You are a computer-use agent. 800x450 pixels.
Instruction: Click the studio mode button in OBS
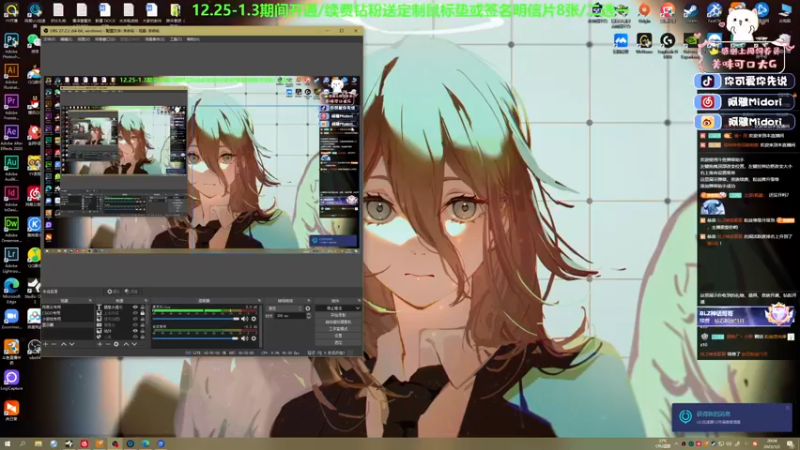pos(338,329)
